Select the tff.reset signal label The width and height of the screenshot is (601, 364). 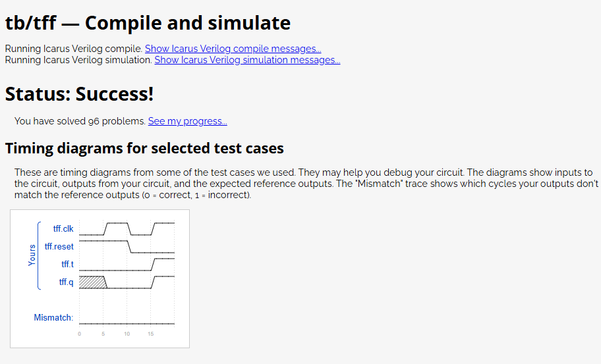point(59,246)
